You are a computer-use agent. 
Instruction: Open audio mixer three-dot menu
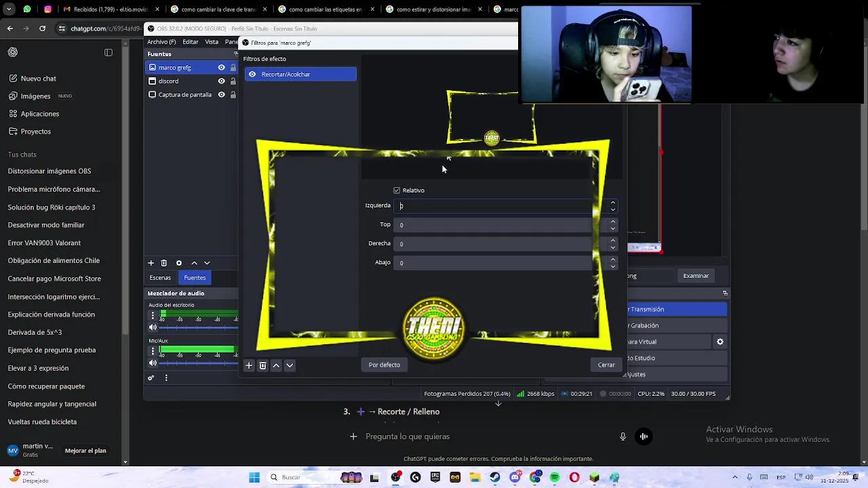click(166, 378)
